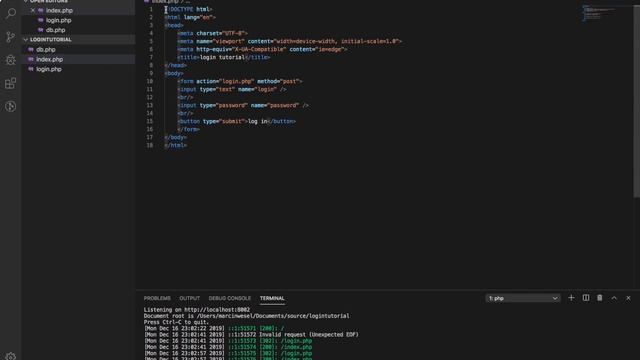Click the viewport meta tag line

point(290,41)
